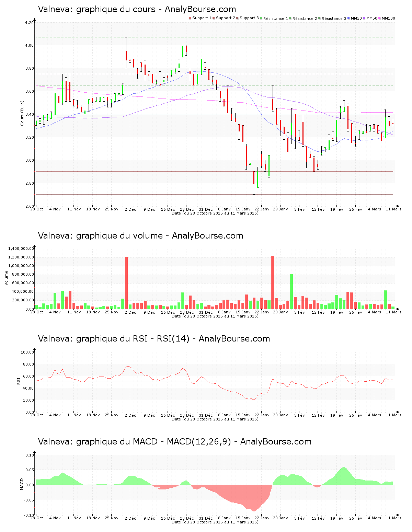Viewport: 412px width, 532px height.
Task: Click the MM100 pink legend swatch
Action: pos(380,18)
